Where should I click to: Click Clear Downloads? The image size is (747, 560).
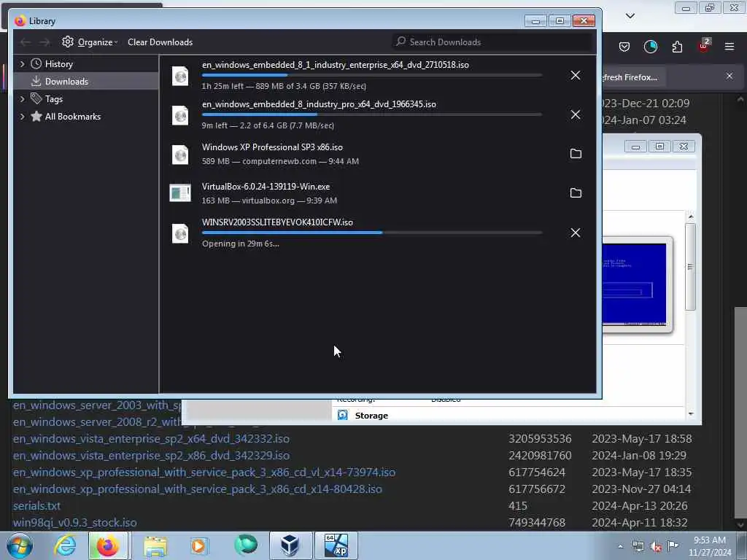(x=160, y=42)
